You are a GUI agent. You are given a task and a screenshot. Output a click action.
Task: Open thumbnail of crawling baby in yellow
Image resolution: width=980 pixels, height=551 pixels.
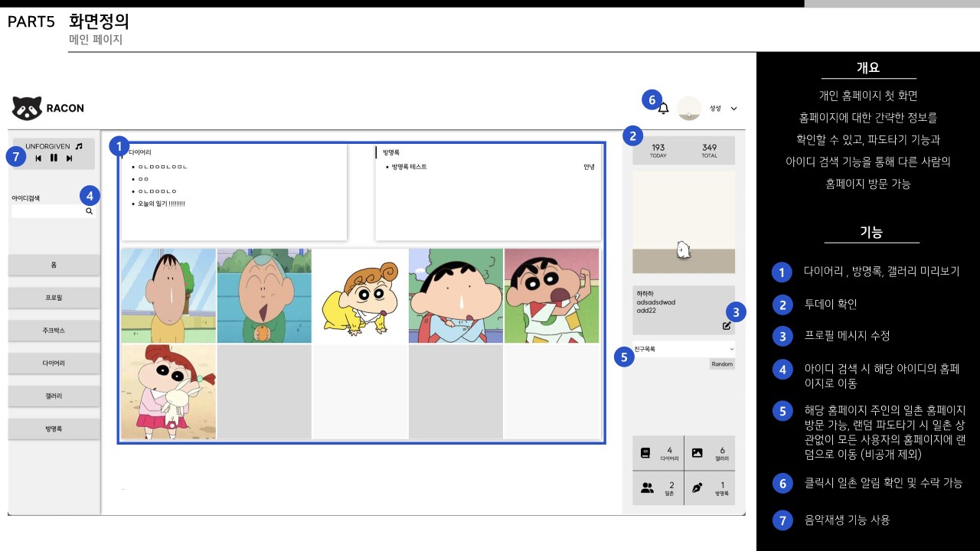pos(360,295)
